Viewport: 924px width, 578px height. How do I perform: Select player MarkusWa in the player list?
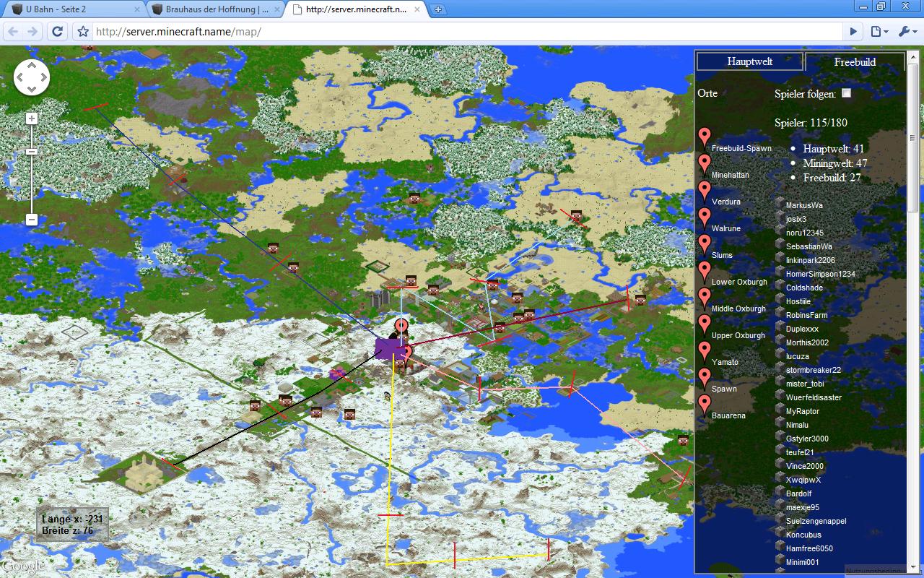pyautogui.click(x=804, y=205)
